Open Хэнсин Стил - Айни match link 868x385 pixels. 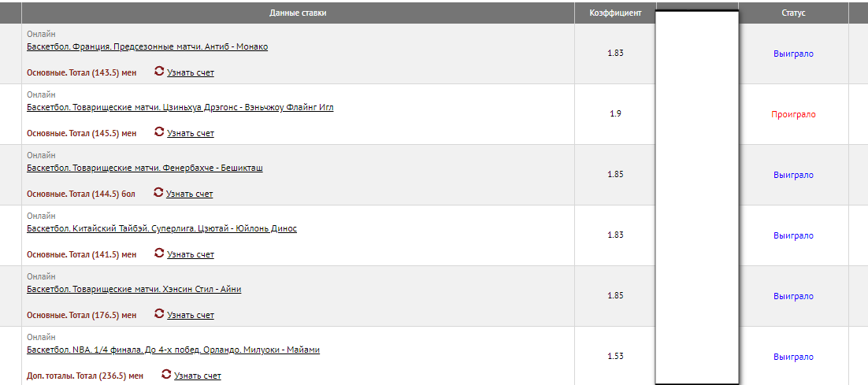pyautogui.click(x=134, y=289)
